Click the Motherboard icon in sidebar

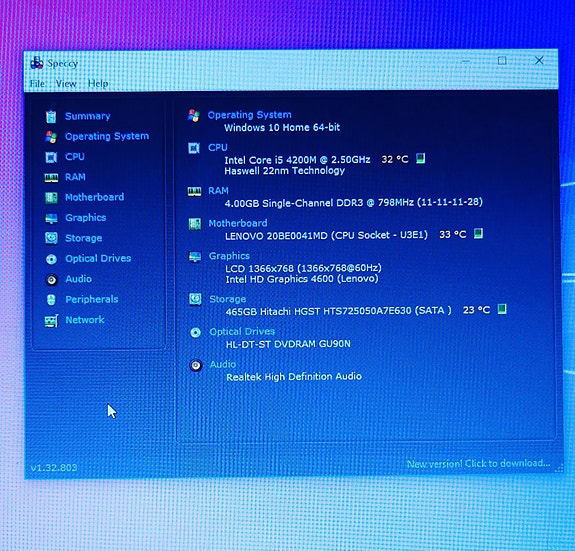[51, 198]
